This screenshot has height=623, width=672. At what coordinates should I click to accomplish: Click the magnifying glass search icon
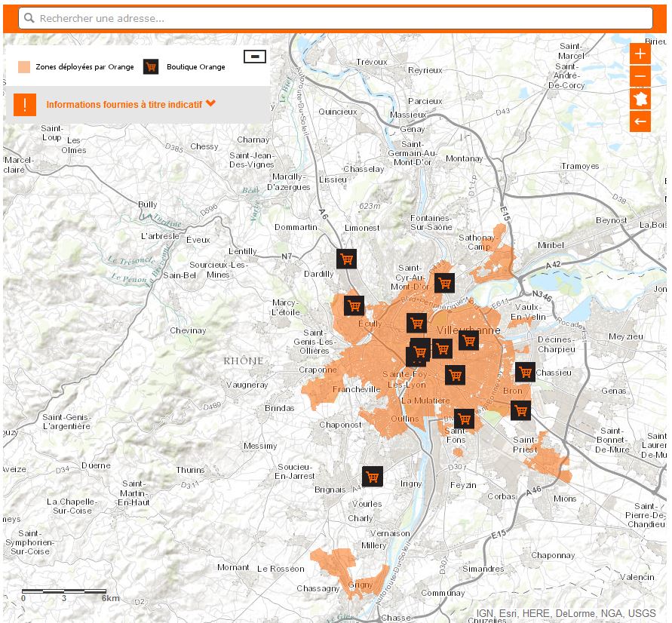[29, 18]
